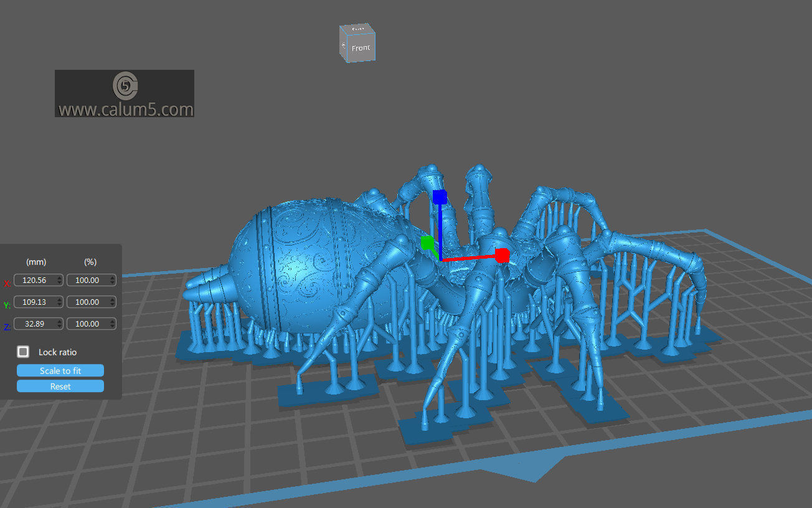Click the top face of the view cube
Image resolution: width=812 pixels, height=508 pixels.
357,29
